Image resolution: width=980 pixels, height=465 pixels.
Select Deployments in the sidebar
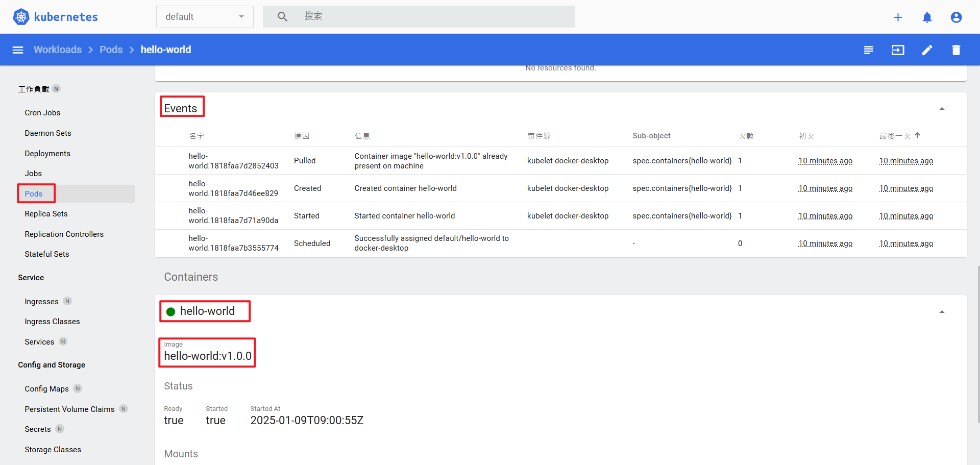coord(47,153)
